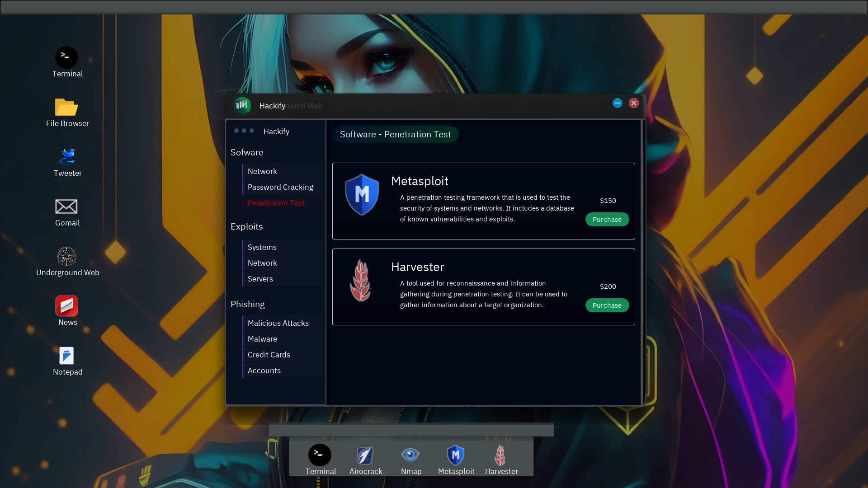Select the Penetration Test tab
The width and height of the screenshot is (868, 488).
tap(276, 202)
